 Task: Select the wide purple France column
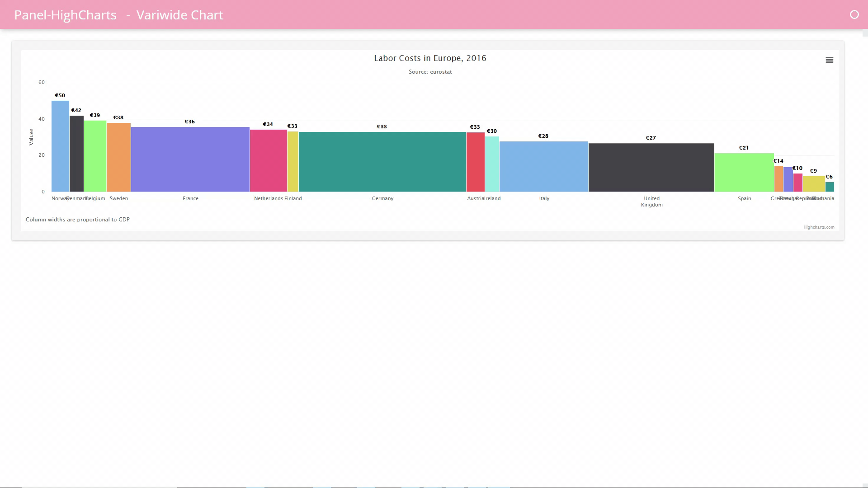[190, 158]
